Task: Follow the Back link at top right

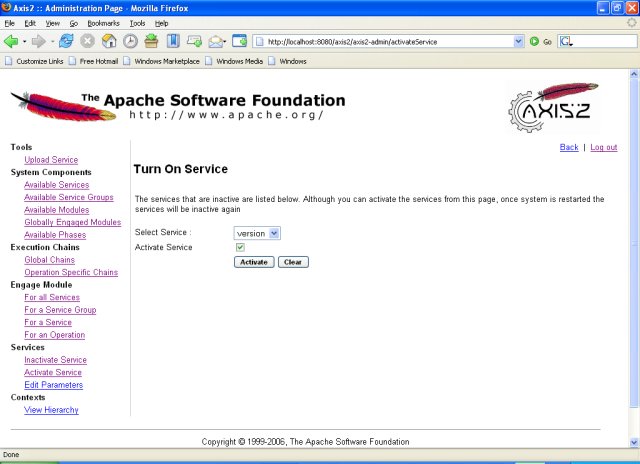Action: (x=569, y=147)
